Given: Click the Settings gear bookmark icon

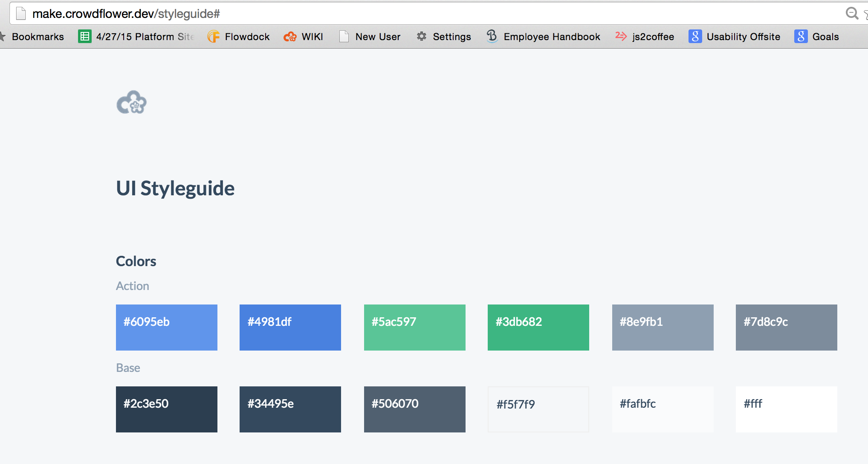Looking at the screenshot, I should 422,37.
